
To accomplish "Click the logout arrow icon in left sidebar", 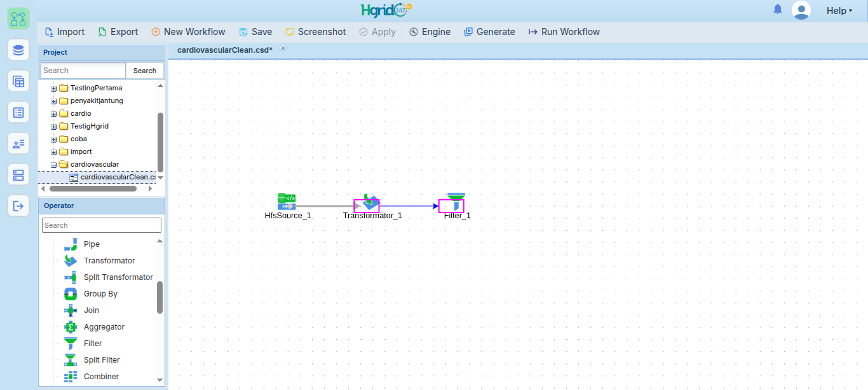I will 18,205.
